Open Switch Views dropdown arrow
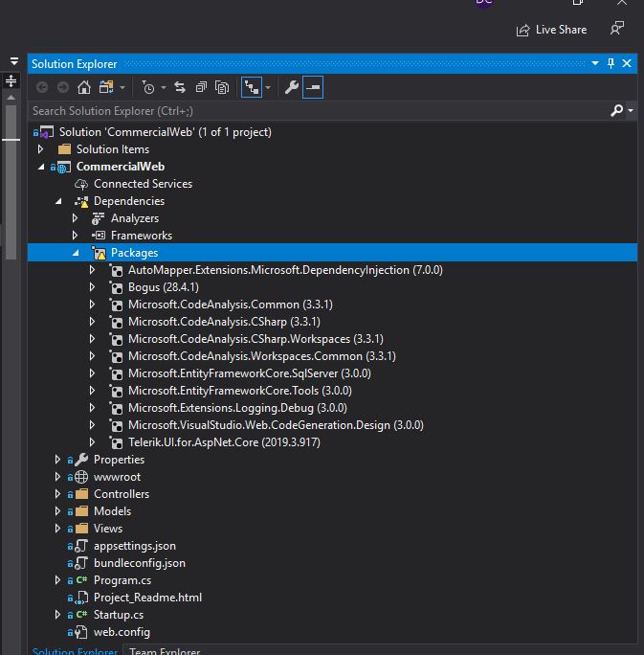This screenshot has height=655, width=644. coord(122,88)
